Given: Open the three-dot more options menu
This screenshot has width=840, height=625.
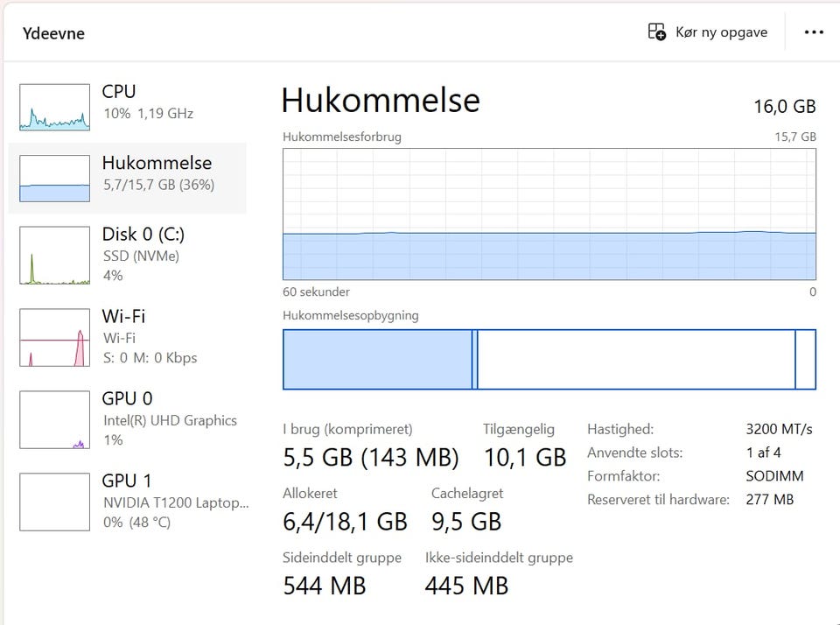Looking at the screenshot, I should (814, 32).
